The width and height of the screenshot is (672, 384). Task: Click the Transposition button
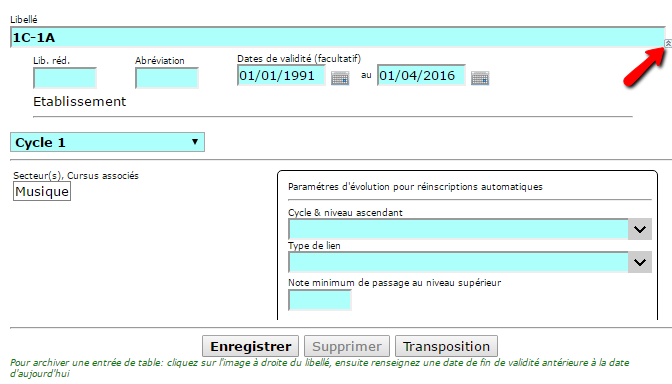(446, 346)
